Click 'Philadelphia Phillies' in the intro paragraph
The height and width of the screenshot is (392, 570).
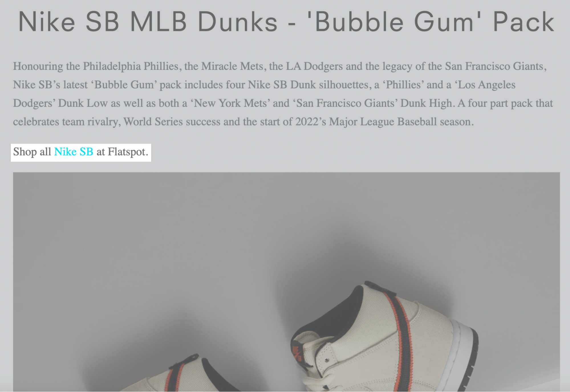tap(131, 66)
